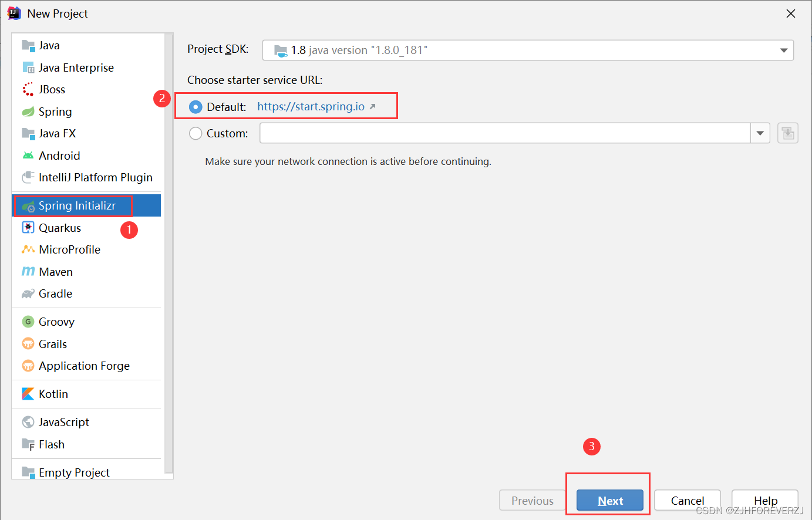Click the JBoss red dots icon
This screenshot has height=520, width=812.
[x=28, y=89]
